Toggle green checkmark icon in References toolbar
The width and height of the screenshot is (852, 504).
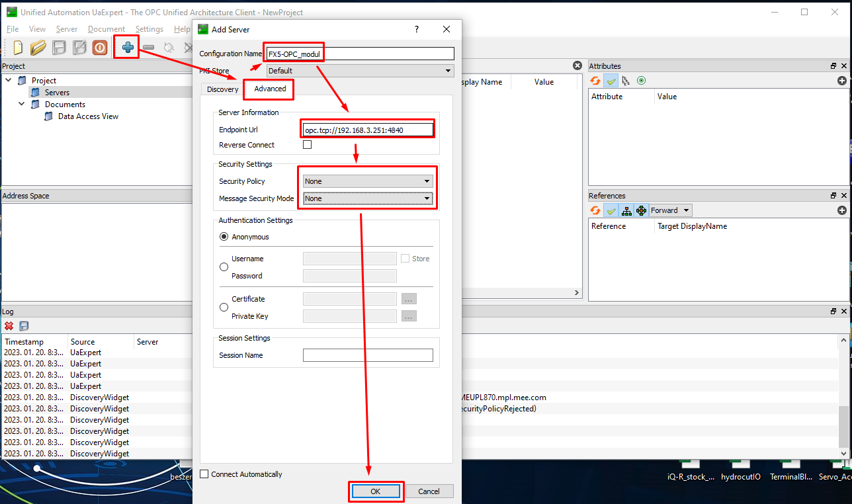(x=611, y=210)
